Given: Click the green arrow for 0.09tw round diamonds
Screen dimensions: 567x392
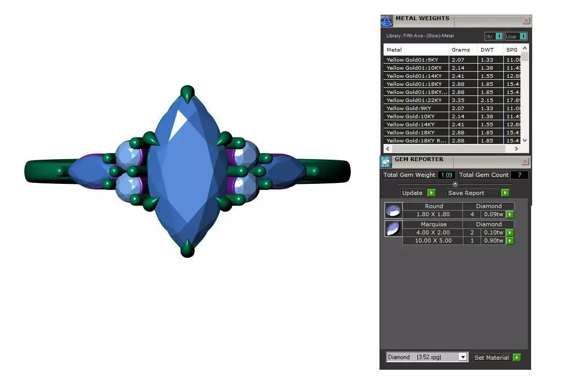Looking at the screenshot, I should 510,215.
